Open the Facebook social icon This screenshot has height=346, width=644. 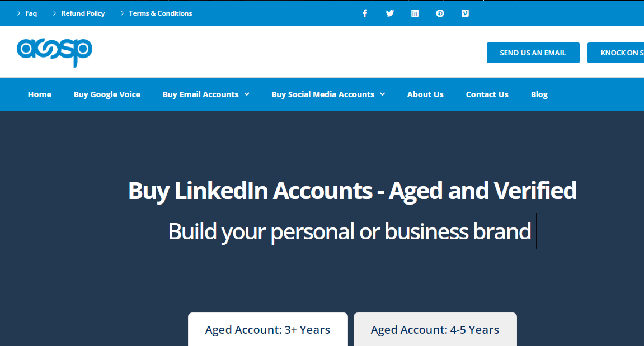(x=365, y=13)
